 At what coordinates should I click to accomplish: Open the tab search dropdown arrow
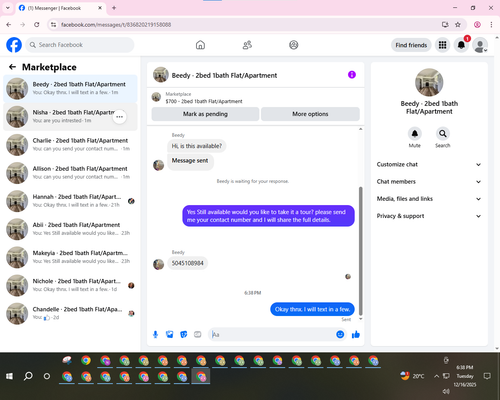[8, 8]
